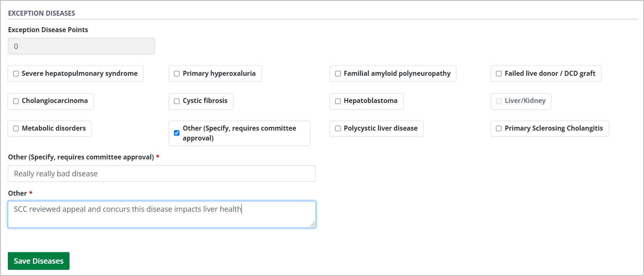Click the 'Really really bad disease' text field
This screenshot has height=276, width=644.
click(162, 173)
